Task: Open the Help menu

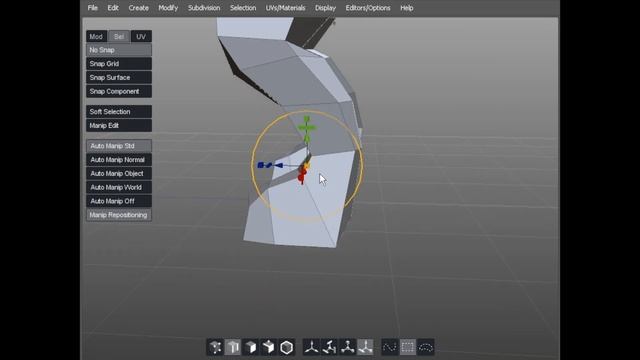Action: [407, 8]
